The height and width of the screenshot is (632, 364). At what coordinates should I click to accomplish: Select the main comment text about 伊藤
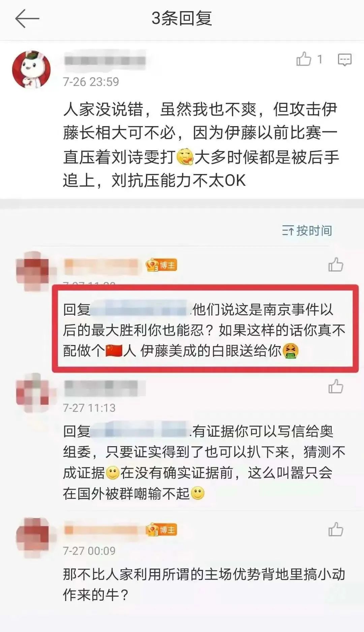(x=201, y=145)
